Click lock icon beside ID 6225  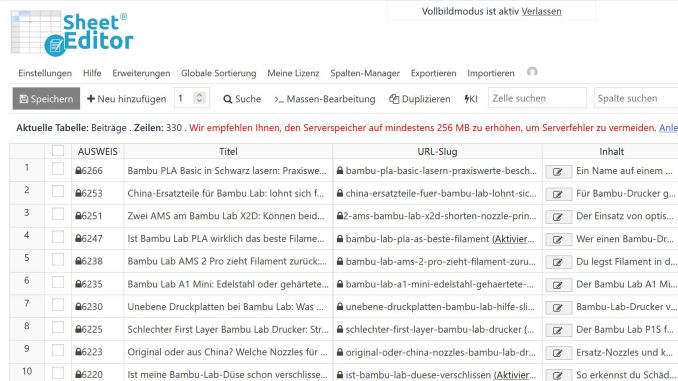click(78, 329)
